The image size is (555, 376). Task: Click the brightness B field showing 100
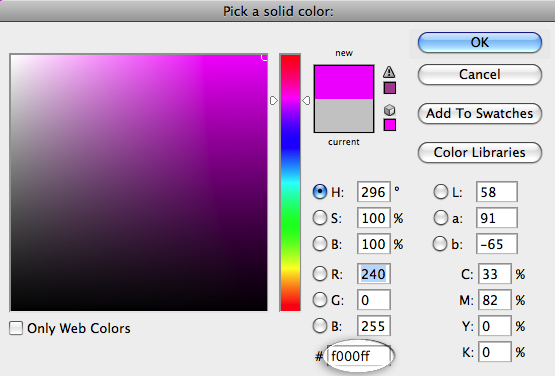(374, 244)
